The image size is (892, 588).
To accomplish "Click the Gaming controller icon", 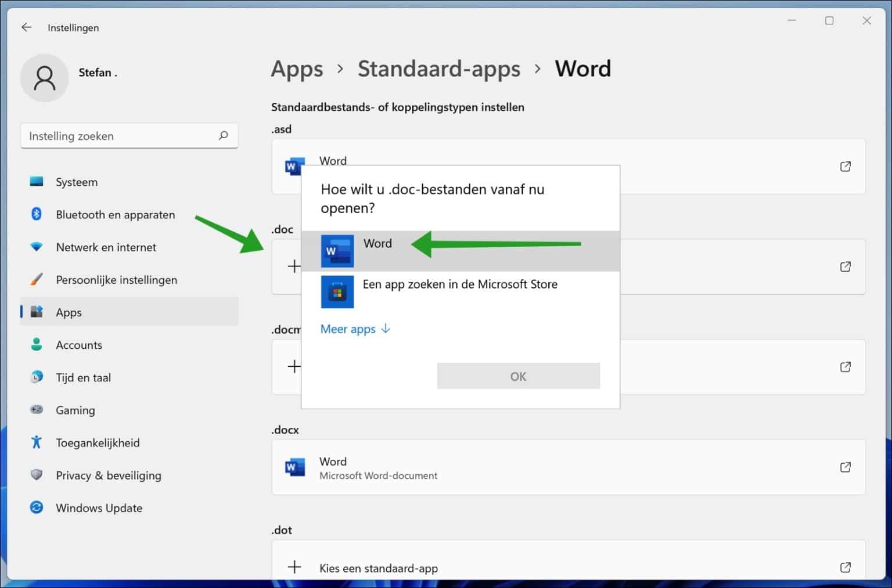I will click(36, 410).
